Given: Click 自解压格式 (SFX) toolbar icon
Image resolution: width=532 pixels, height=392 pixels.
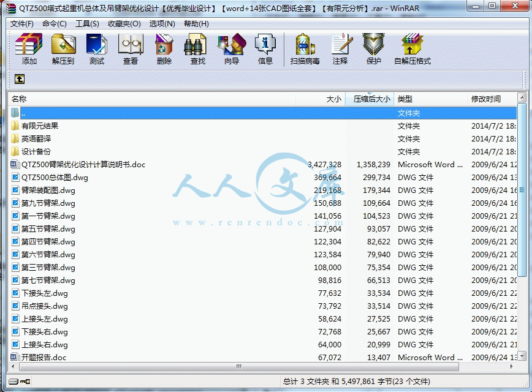Looking at the screenshot, I should click(412, 48).
